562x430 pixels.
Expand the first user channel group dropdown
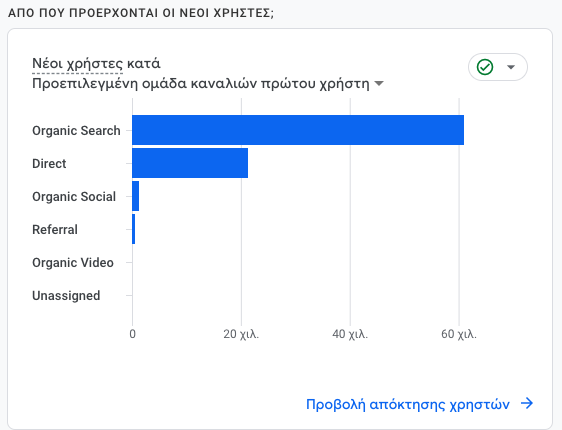pos(379,84)
